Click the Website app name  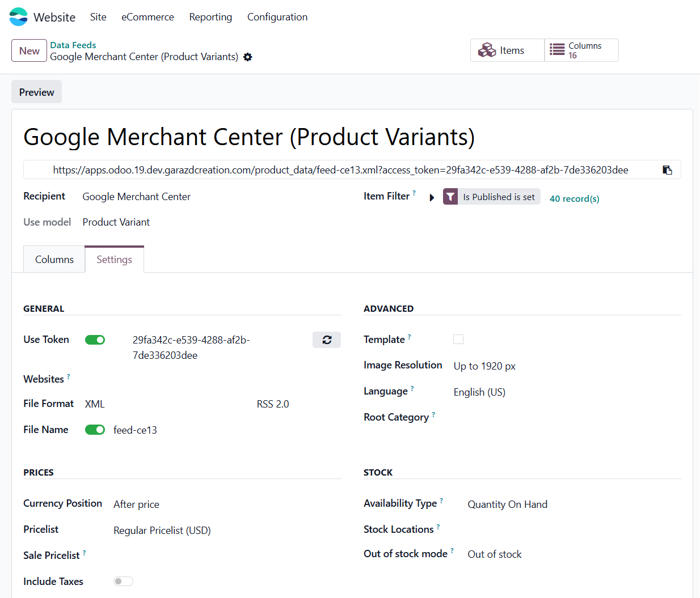(54, 17)
